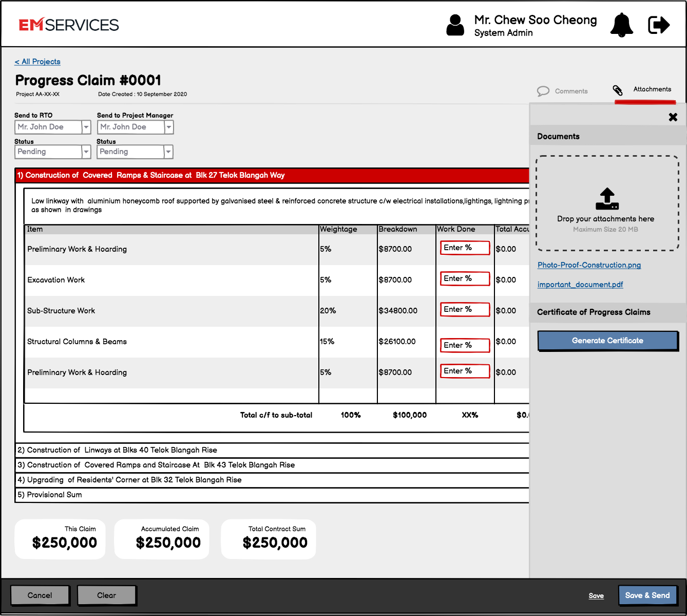Click the upload icon in drop zone

607,199
